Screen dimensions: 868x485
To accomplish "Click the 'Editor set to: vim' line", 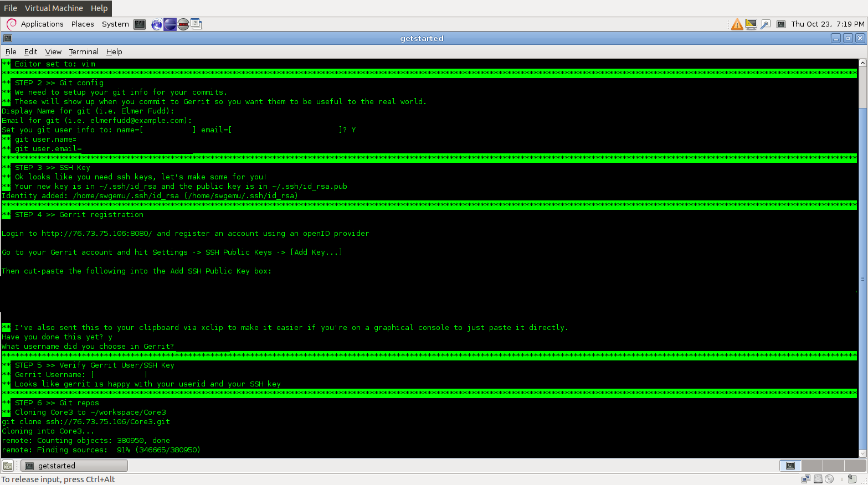I will click(x=55, y=64).
